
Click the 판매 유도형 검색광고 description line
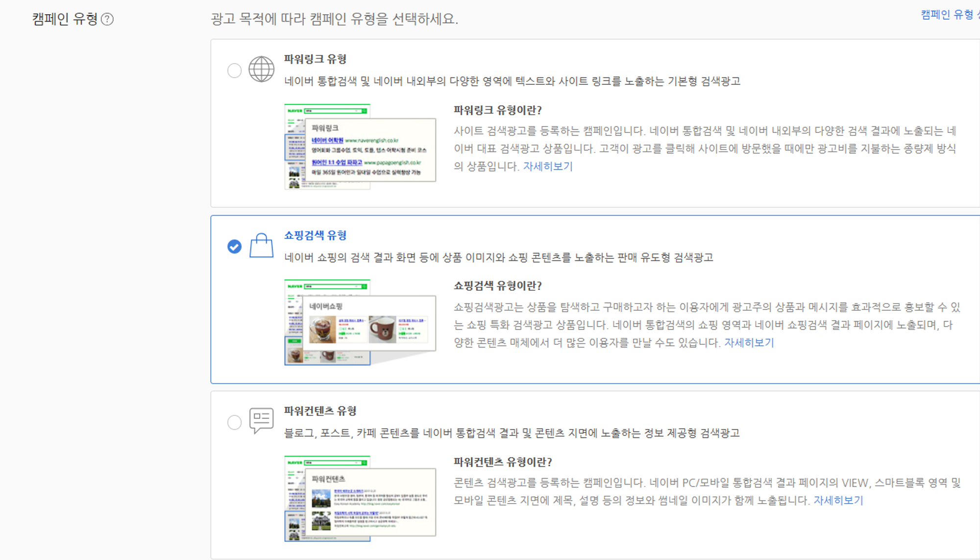pyautogui.click(x=499, y=257)
